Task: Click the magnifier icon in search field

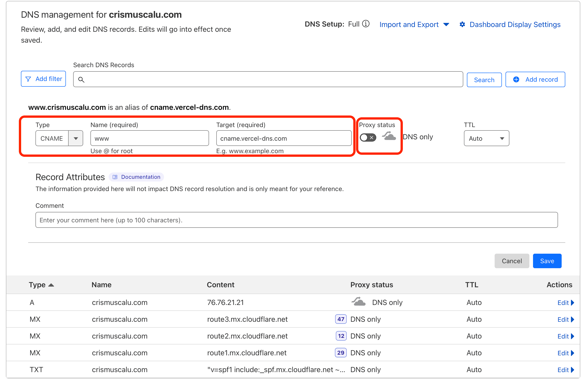Action: (81, 79)
